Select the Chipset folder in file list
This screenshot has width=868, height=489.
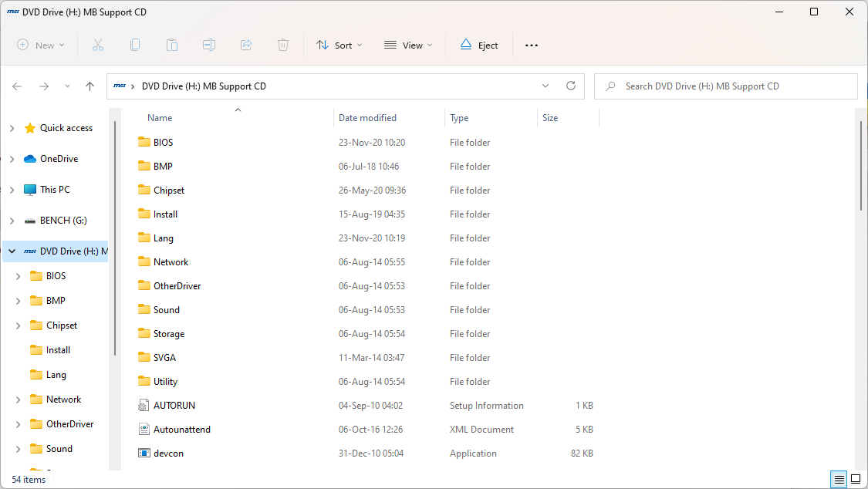point(168,191)
